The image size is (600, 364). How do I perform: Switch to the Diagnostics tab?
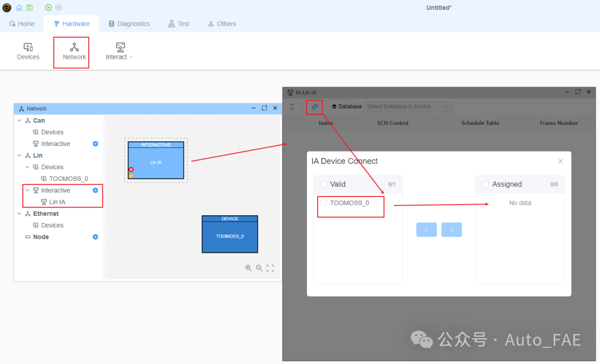(129, 24)
